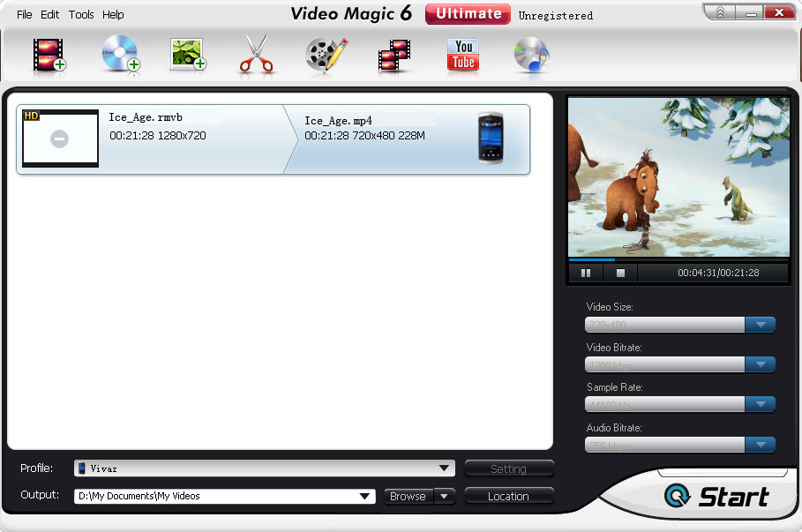Open the Profile dropdown showing Vivaz
The image size is (802, 532).
265,468
